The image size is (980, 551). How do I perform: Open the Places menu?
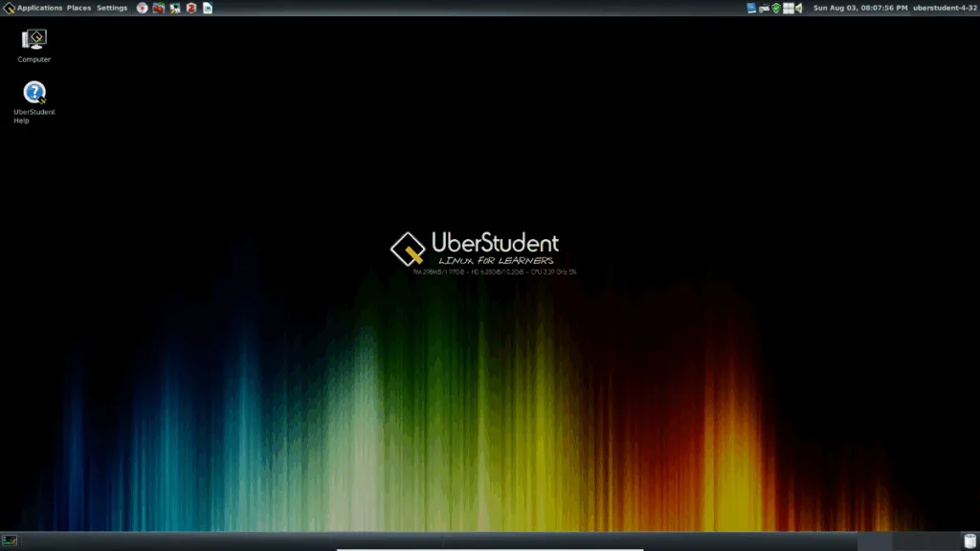79,8
